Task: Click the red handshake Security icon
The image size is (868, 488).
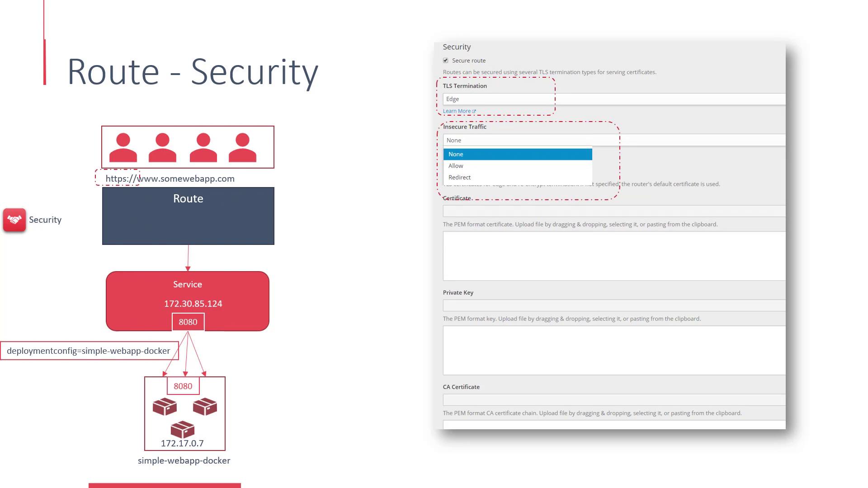Action: pos(14,220)
